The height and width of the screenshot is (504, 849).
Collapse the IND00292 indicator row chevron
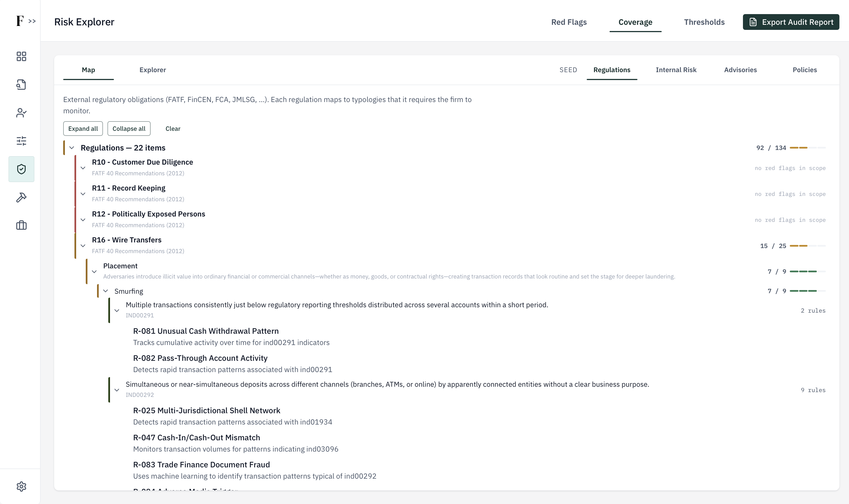117,390
